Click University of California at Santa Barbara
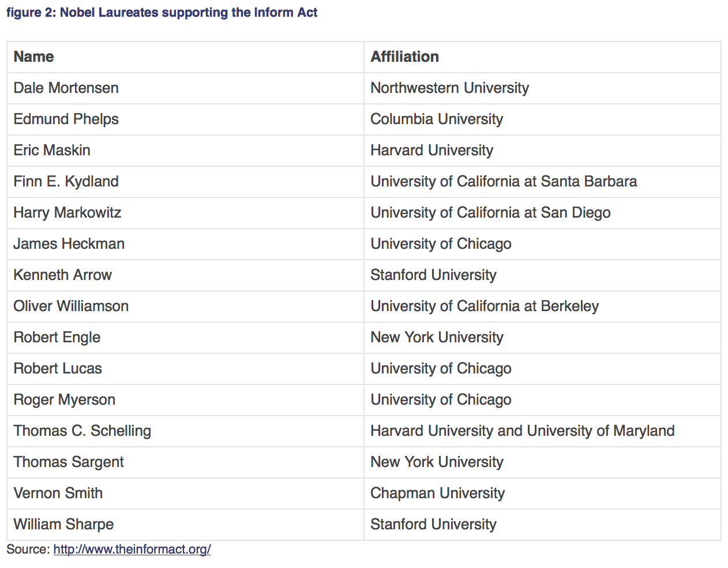 504,181
